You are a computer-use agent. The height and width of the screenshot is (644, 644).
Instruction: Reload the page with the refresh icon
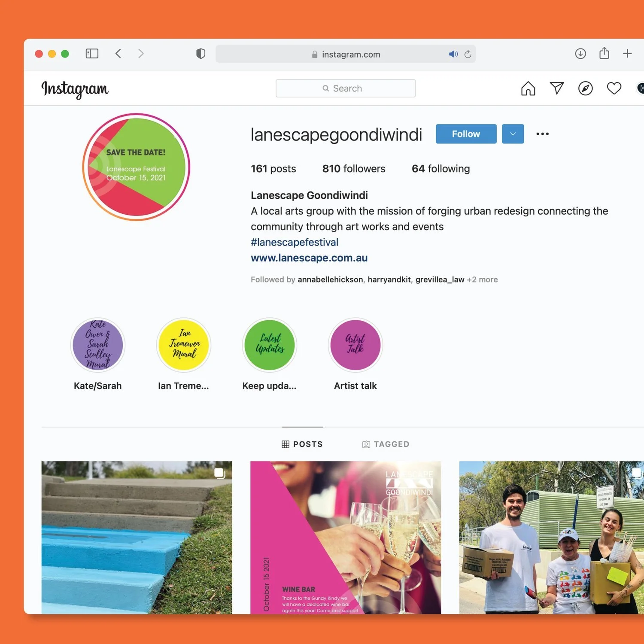pos(468,54)
